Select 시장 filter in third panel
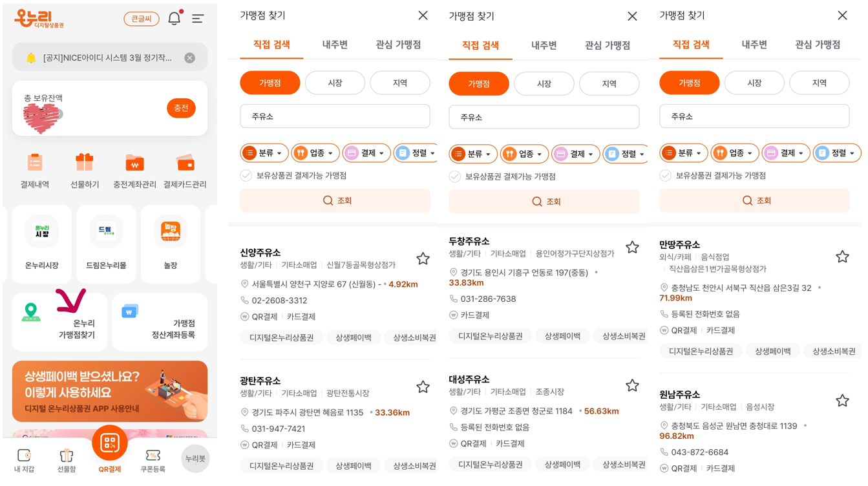This screenshot has height=486, width=868. 754,83
